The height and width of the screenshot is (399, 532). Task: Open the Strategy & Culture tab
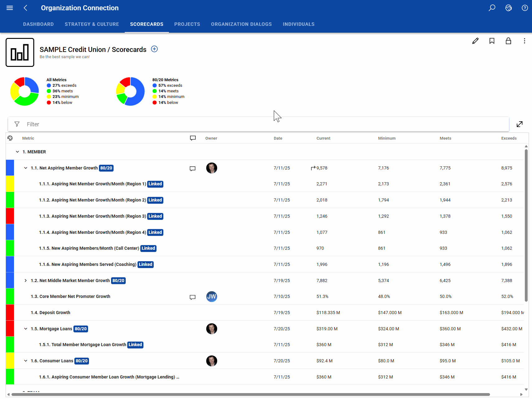click(92, 24)
